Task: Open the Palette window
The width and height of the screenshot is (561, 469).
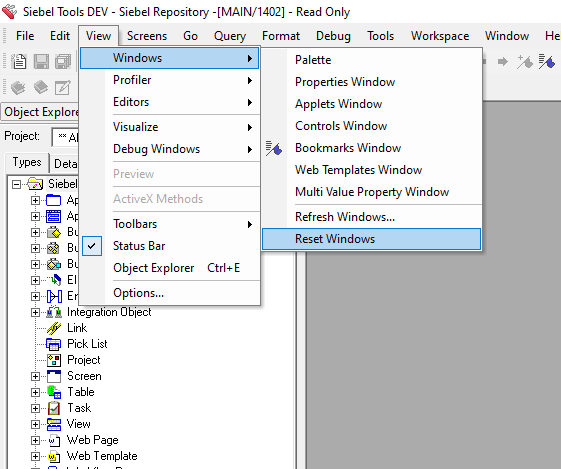Action: 371,60
